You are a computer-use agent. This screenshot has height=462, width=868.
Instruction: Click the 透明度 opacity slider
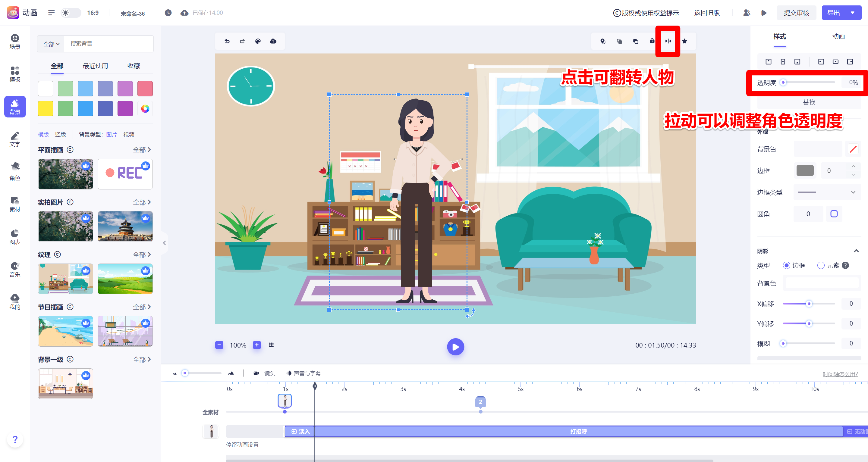(x=809, y=83)
